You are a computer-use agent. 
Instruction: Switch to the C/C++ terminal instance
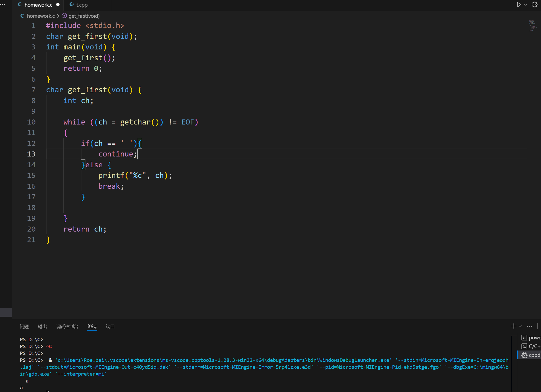(531, 346)
